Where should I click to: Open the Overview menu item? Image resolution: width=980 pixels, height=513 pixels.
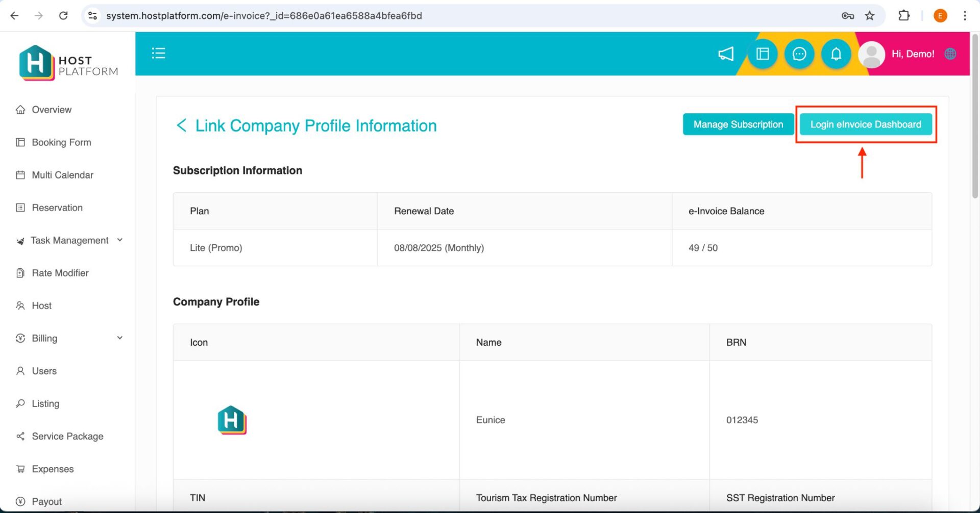click(52, 110)
